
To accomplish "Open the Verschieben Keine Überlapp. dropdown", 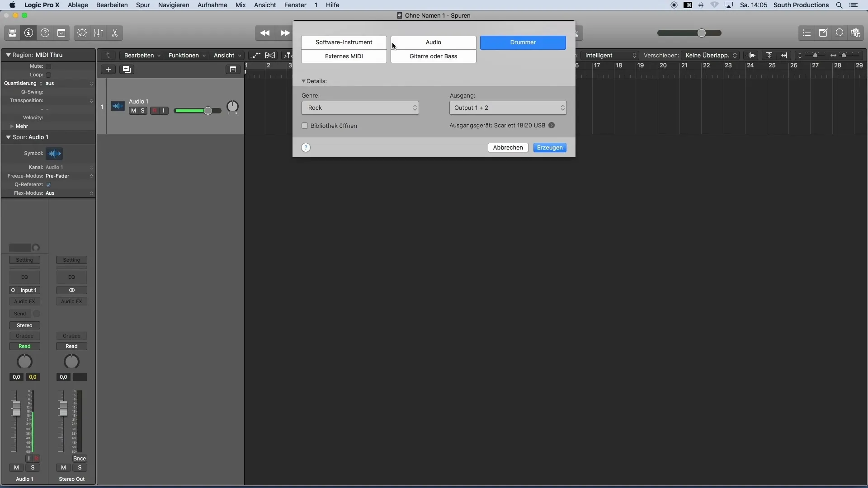I will coord(710,55).
